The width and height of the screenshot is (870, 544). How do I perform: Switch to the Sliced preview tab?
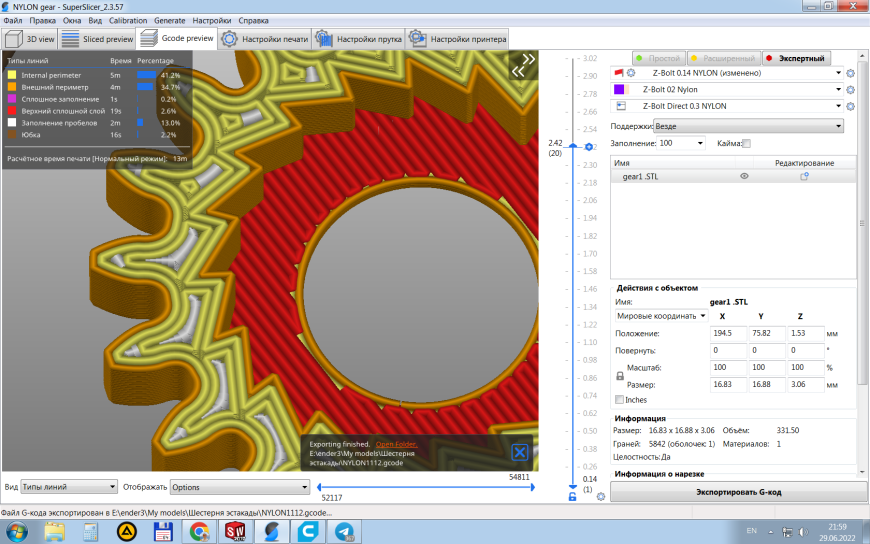point(97,39)
